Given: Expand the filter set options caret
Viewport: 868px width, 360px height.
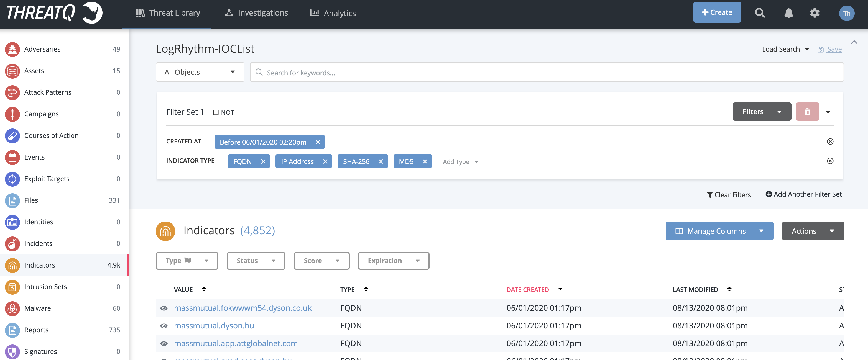Looking at the screenshot, I should coord(828,112).
